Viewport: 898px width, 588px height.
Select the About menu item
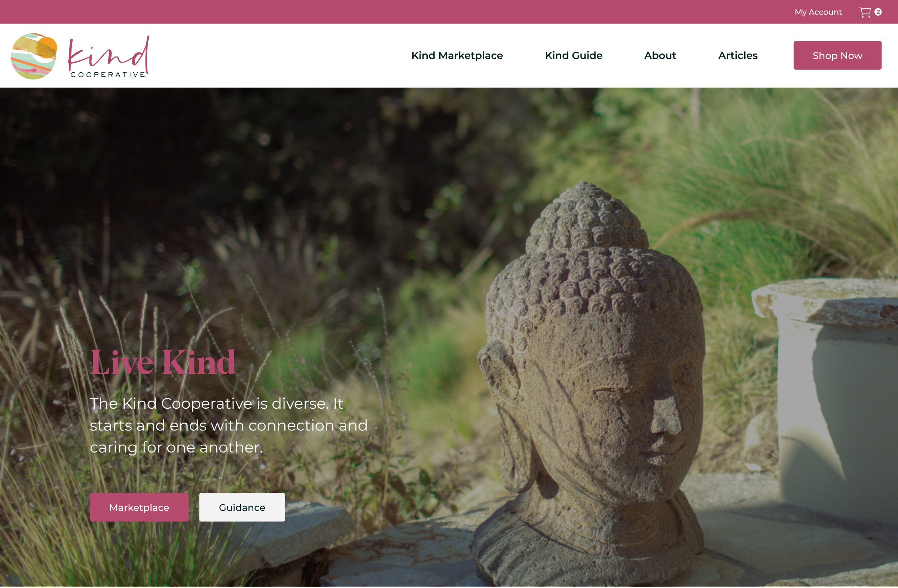click(x=660, y=55)
